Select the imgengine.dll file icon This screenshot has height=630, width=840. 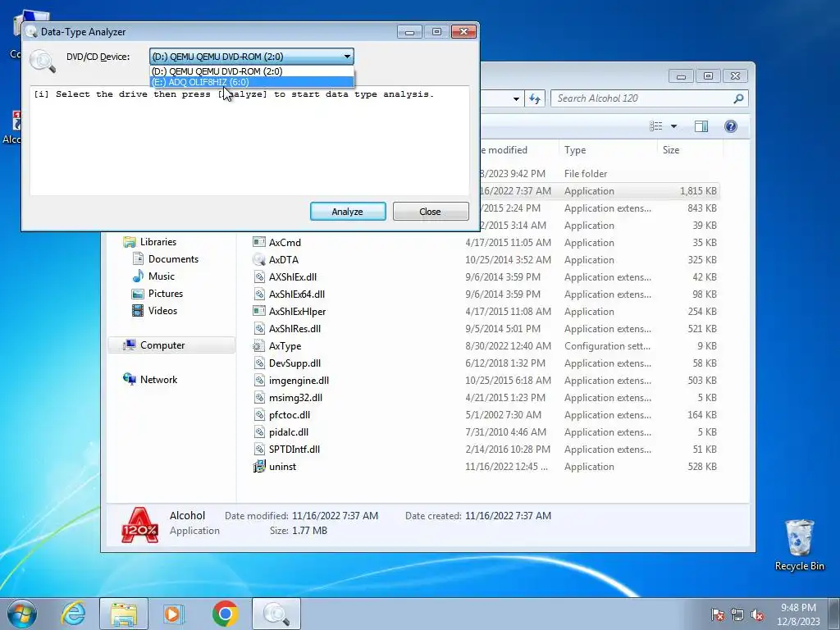258,381
